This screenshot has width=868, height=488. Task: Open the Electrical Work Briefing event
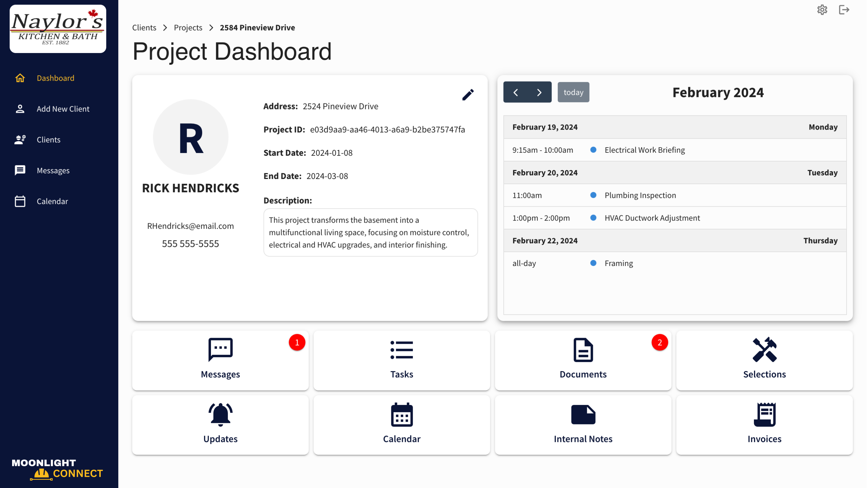click(x=675, y=150)
